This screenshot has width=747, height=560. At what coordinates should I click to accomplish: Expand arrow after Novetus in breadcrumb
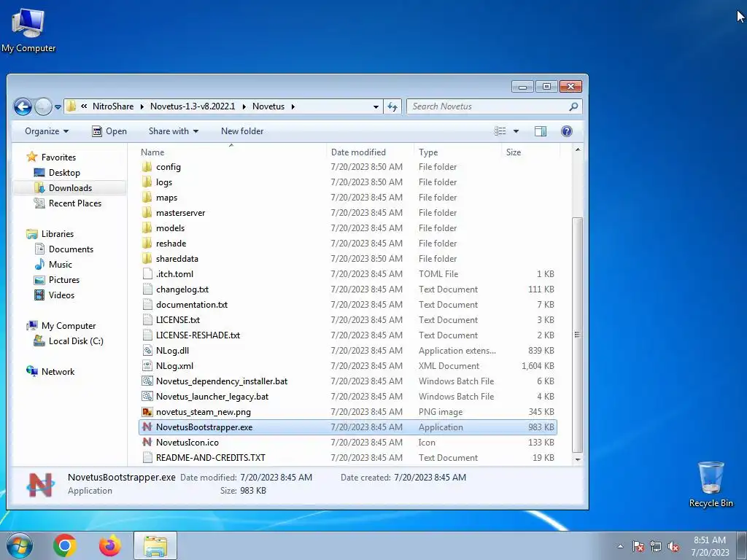(293, 106)
